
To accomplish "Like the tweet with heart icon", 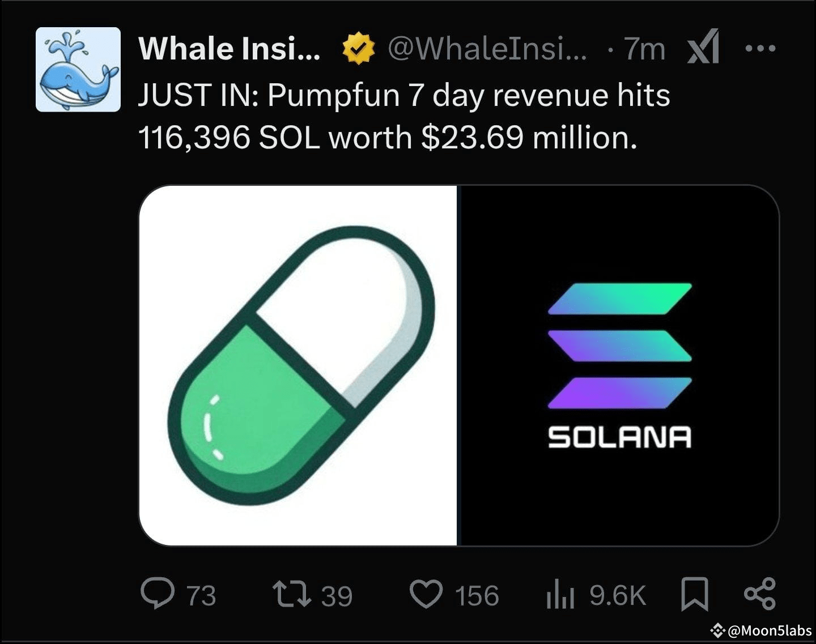I will click(426, 595).
